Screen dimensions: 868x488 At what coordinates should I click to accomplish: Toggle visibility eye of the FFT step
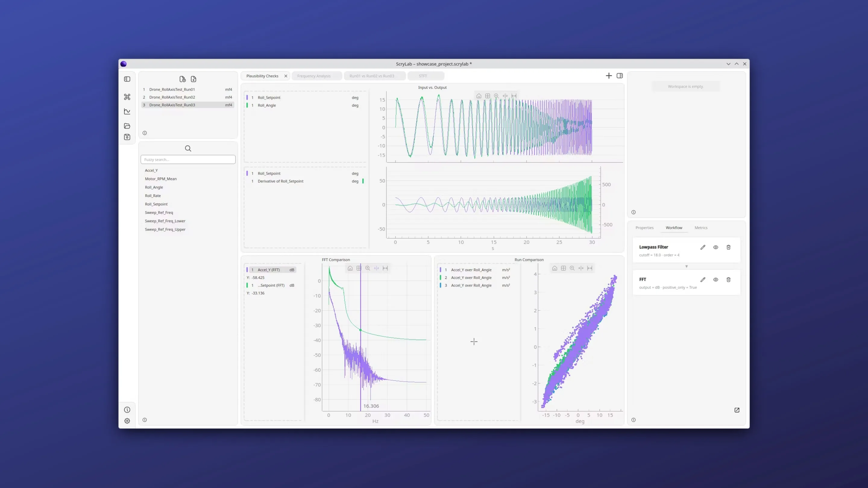[x=716, y=280]
